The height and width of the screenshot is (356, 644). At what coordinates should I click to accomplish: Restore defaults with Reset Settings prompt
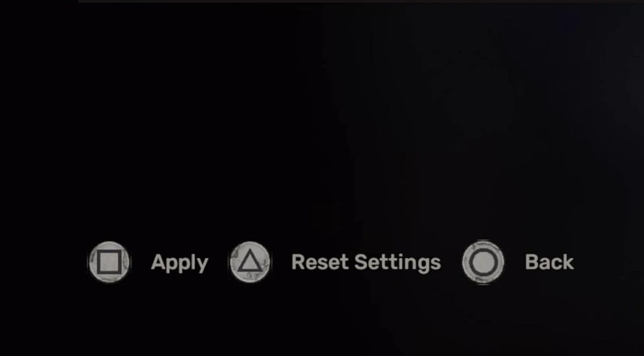(x=366, y=263)
